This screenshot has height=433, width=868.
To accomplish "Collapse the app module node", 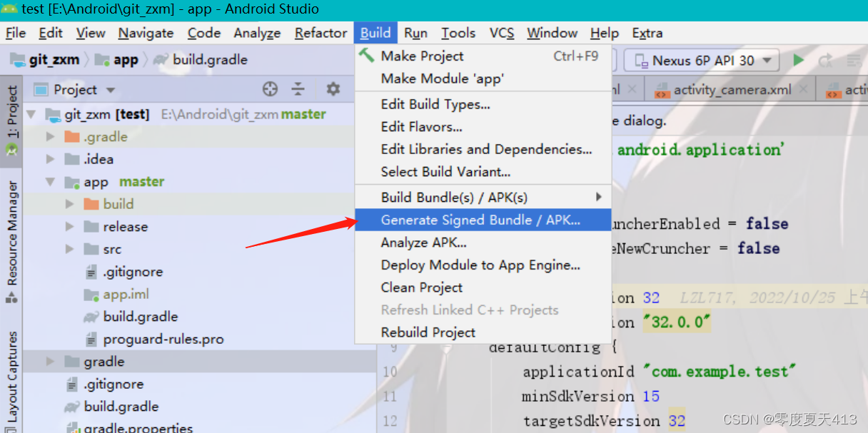I will [x=50, y=182].
